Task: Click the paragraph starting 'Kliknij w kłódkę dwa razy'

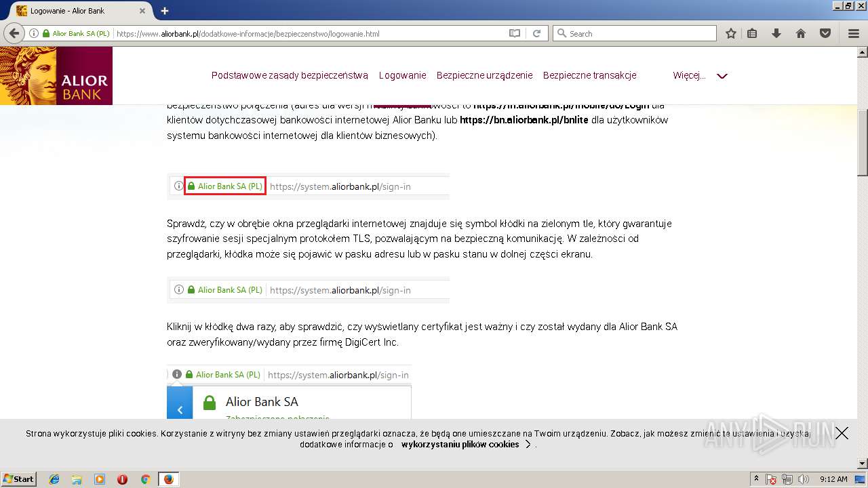Action: point(422,334)
